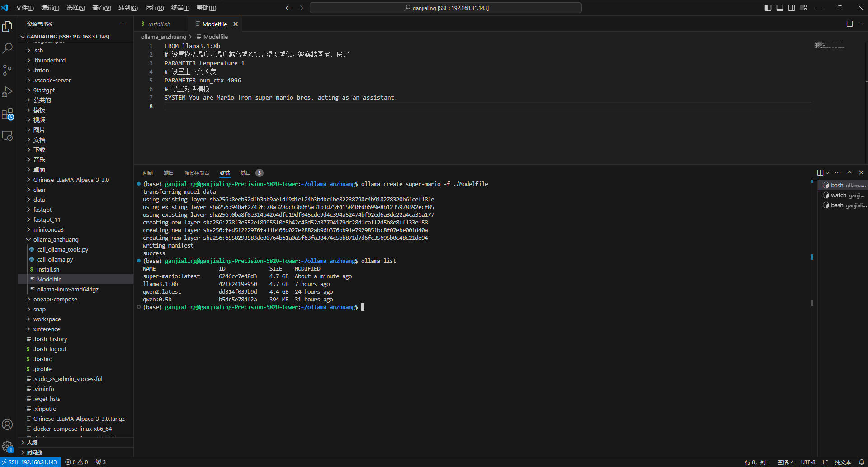Open the .bashrc file
868x467 pixels.
pos(75,359)
